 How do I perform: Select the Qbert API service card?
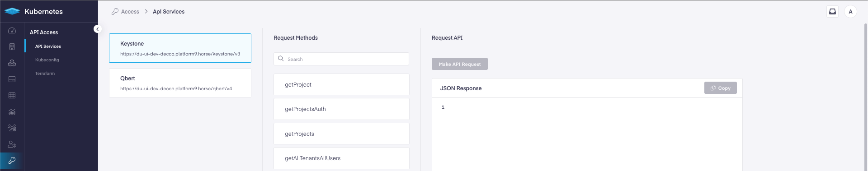tap(180, 83)
